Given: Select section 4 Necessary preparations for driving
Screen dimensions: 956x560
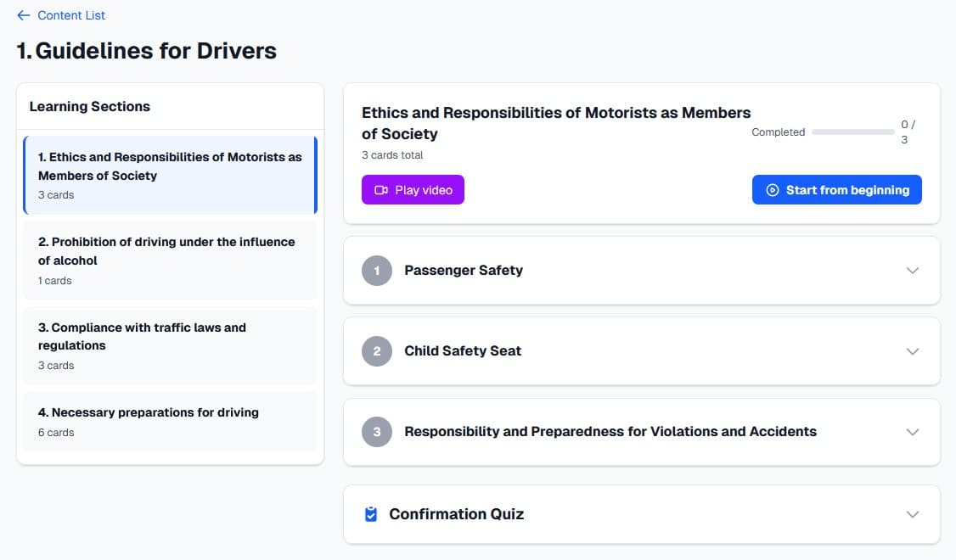Looking at the screenshot, I should click(170, 422).
